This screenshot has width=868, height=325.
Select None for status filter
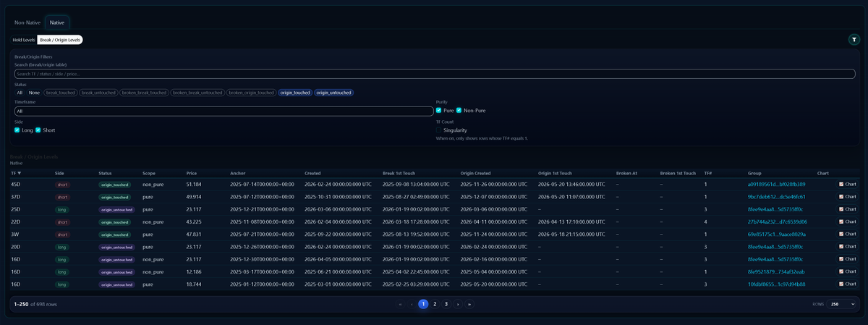coord(34,93)
